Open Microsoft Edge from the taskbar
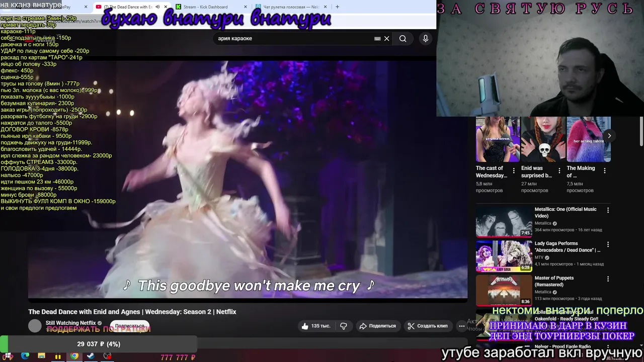Viewport: 644px width, 362px height. pyautogui.click(x=25, y=356)
